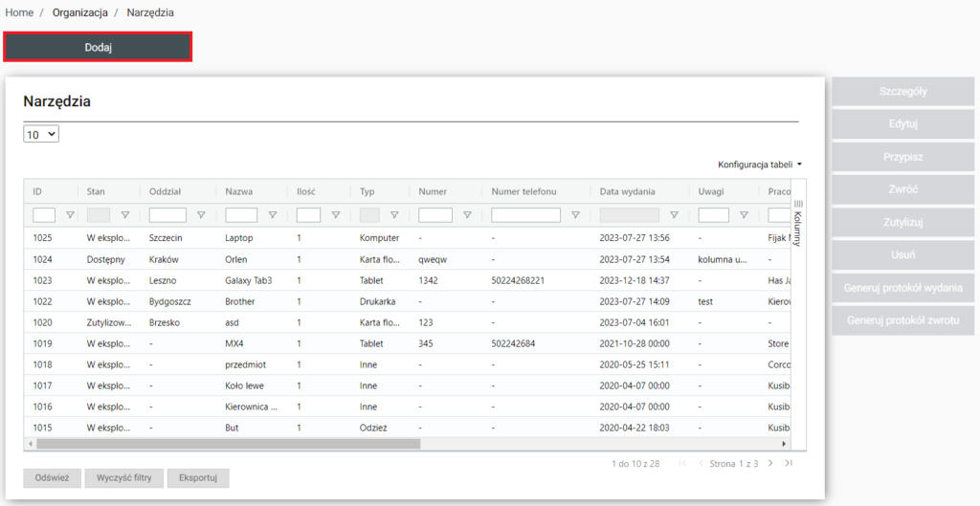980x506 pixels.
Task: Clear filters with Wyczyść filtry button
Action: 123,478
